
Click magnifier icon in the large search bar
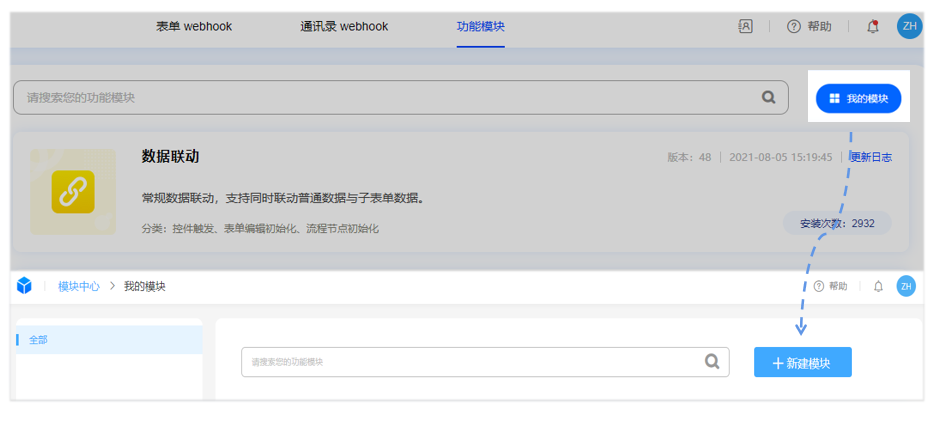768,98
